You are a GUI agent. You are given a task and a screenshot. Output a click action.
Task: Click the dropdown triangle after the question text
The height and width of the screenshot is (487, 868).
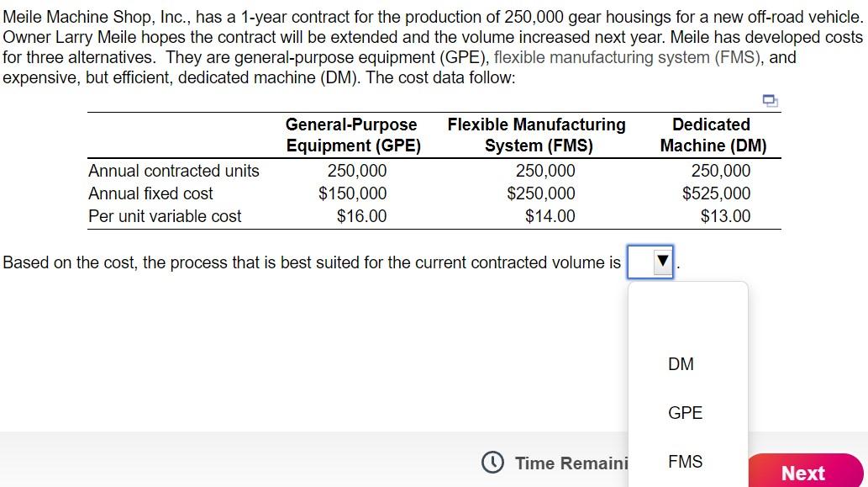coord(662,262)
